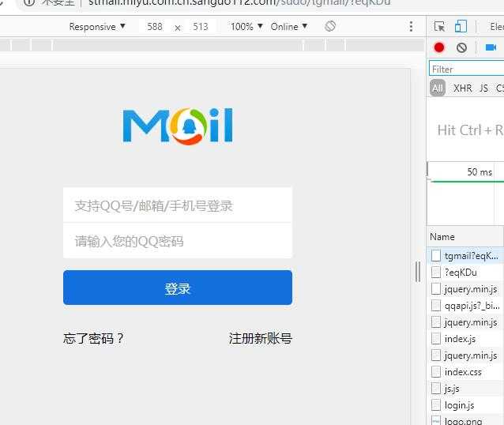Viewport: 504px width, 425px height.
Task: Click the viewport width field showing 588
Action: [x=155, y=26]
